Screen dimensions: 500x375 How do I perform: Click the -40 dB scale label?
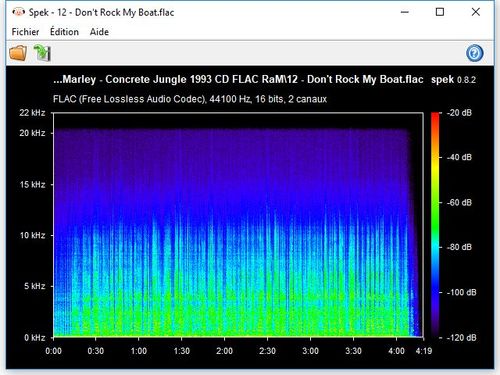click(459, 157)
